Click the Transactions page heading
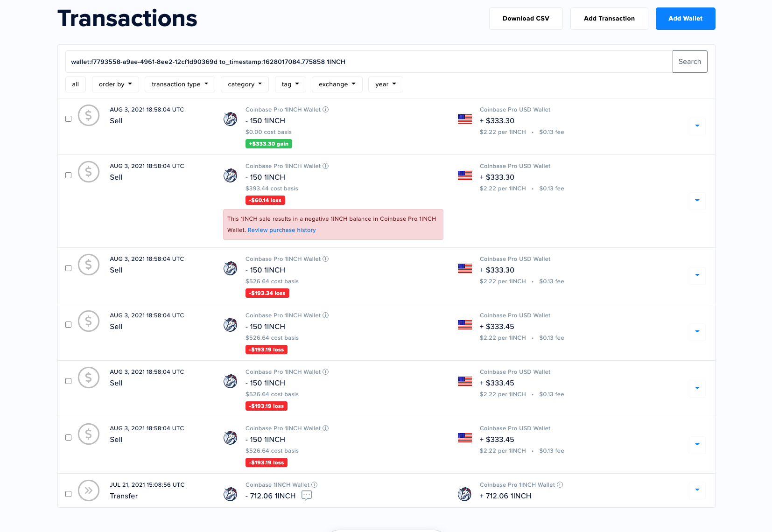 tap(127, 19)
